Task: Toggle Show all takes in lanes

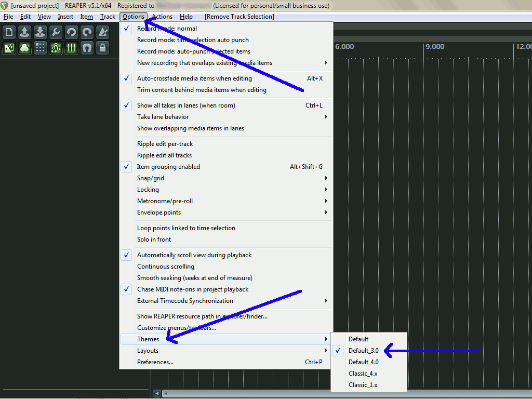Action: coord(226,105)
